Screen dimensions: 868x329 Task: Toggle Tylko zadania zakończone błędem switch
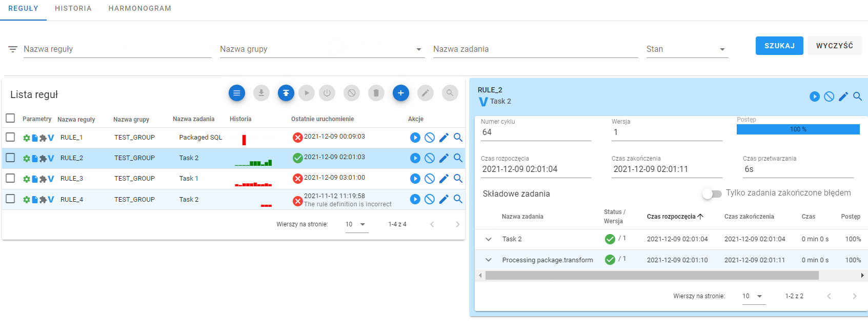[x=712, y=193]
